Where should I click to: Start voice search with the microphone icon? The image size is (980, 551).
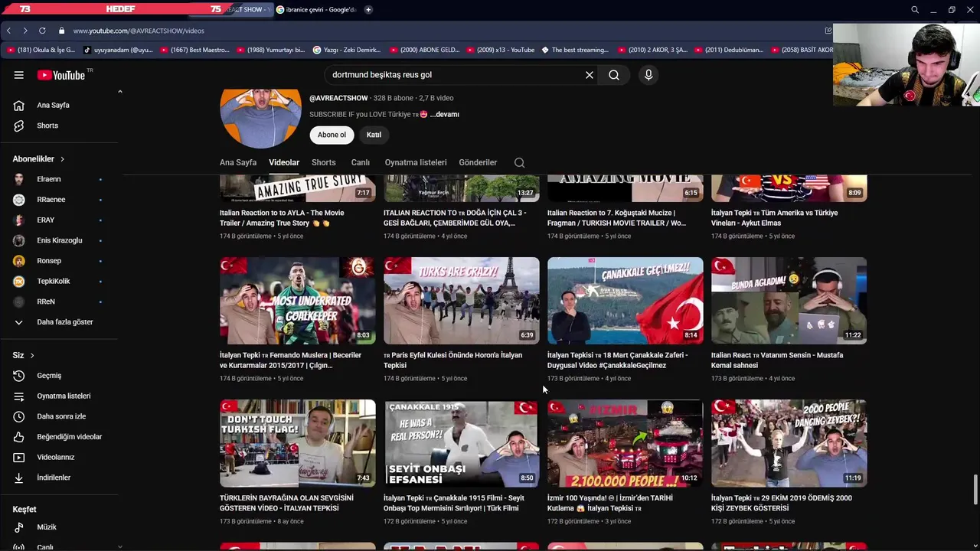pyautogui.click(x=648, y=75)
